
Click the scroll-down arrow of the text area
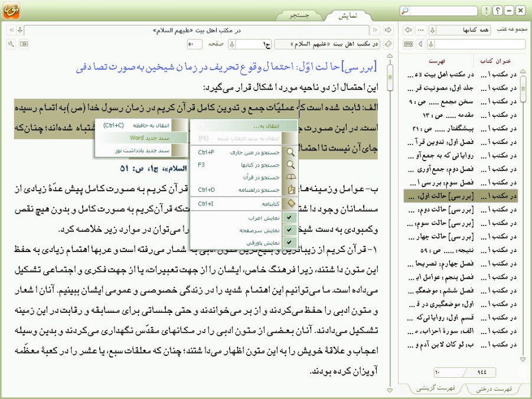coord(390,391)
